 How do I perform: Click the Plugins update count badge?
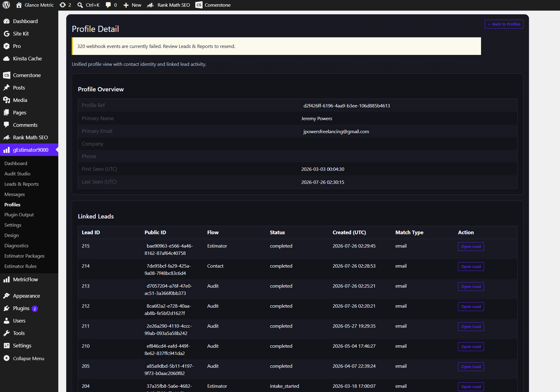click(35, 309)
